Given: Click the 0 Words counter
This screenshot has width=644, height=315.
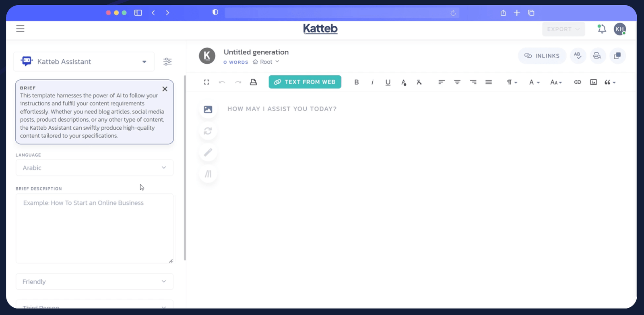Looking at the screenshot, I should click(236, 62).
